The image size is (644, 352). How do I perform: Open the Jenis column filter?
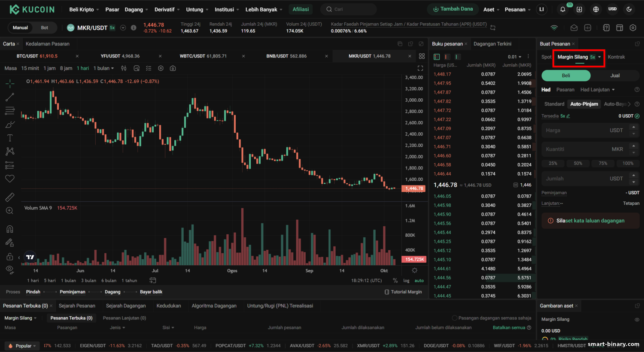[x=117, y=328]
